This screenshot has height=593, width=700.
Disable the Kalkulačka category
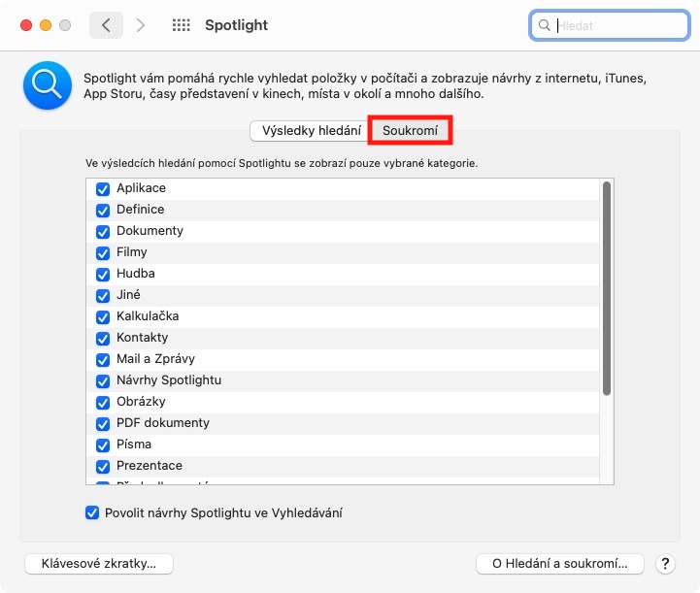103,317
